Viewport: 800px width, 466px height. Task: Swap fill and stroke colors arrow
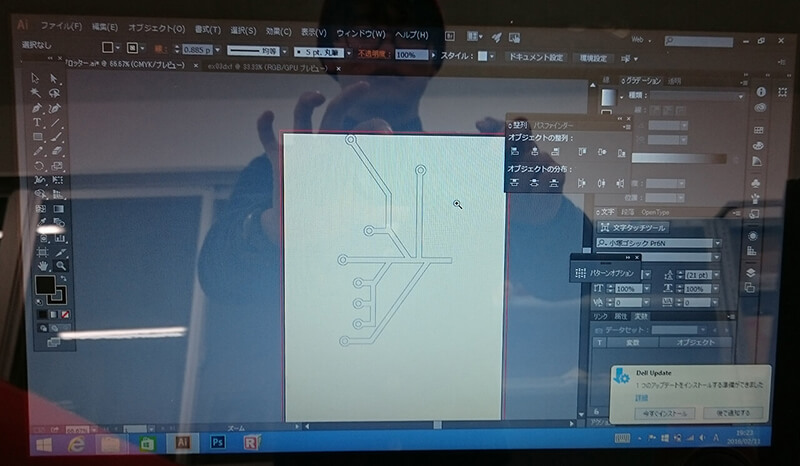coord(63,279)
